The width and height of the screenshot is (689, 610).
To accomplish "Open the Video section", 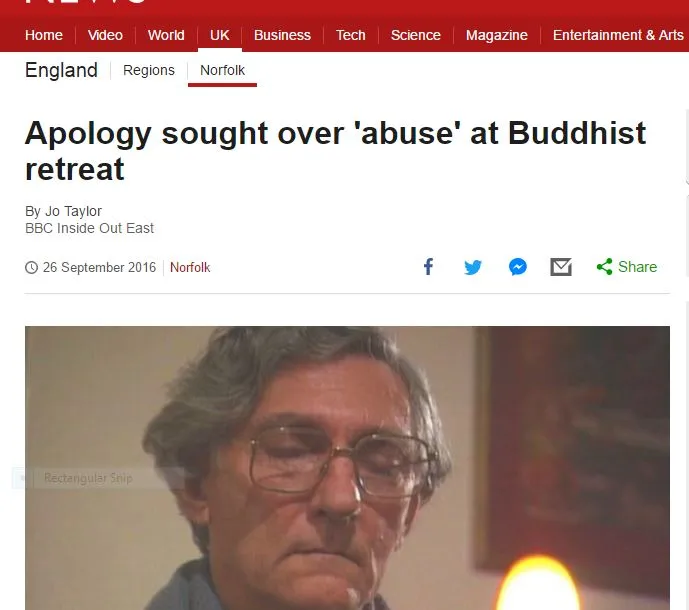I will (105, 35).
